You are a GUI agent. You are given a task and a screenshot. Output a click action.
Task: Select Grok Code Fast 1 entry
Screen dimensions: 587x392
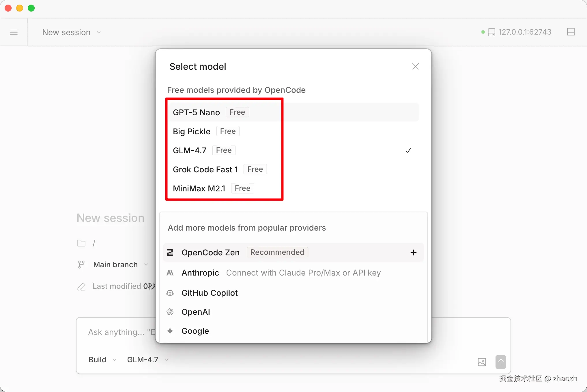click(205, 169)
